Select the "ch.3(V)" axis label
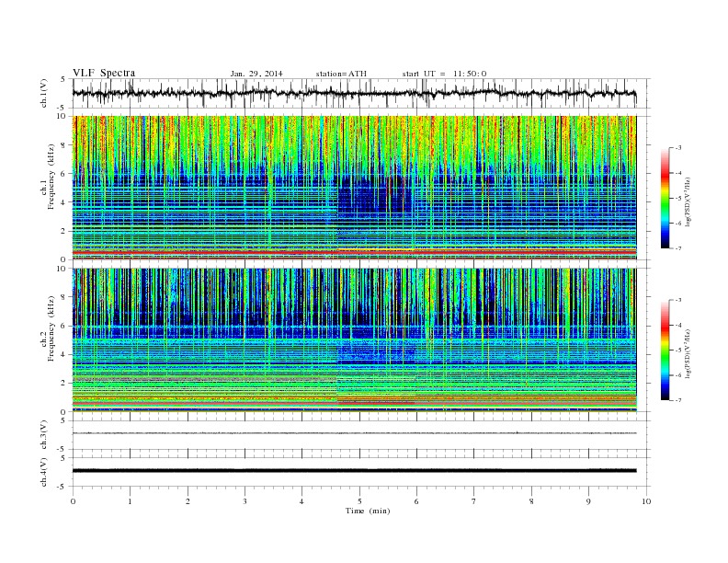Screen dimensions: 728x563 [x=44, y=434]
